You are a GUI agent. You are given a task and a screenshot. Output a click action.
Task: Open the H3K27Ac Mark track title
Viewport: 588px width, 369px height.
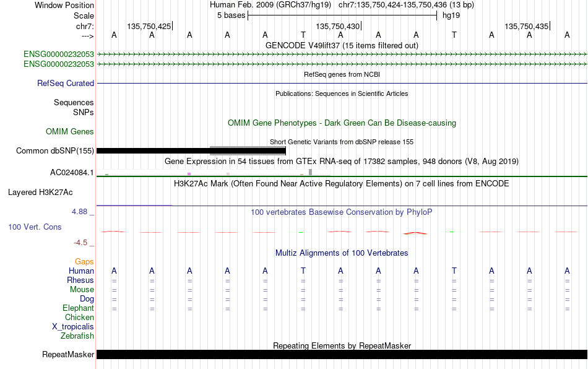pyautogui.click(x=342, y=183)
